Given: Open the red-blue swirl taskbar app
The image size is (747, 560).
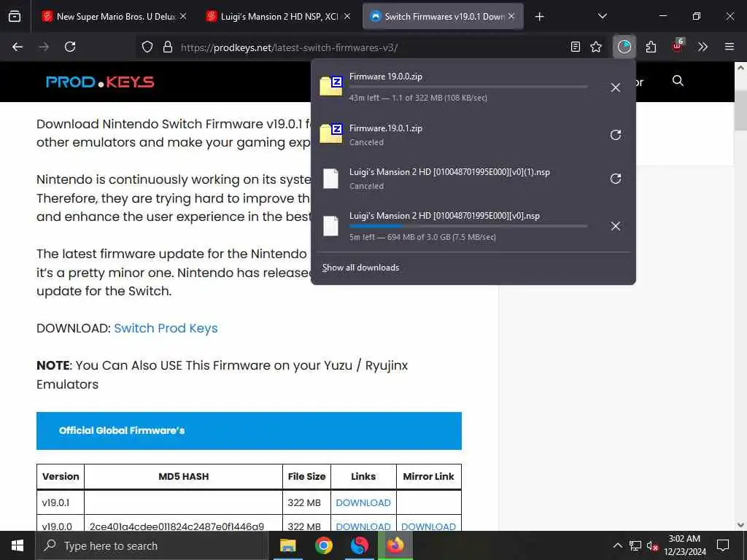Looking at the screenshot, I should [359, 545].
